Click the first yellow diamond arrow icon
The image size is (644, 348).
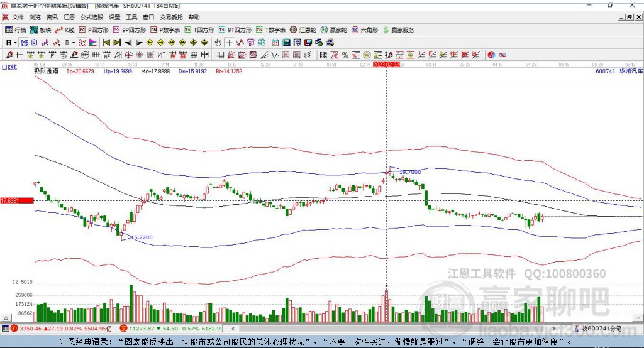pyautogui.click(x=150, y=43)
